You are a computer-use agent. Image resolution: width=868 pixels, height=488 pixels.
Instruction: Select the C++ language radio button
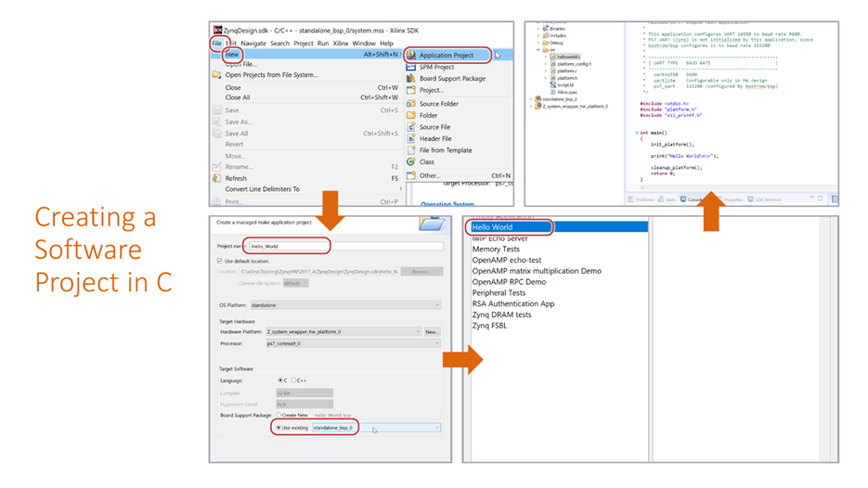pos(294,380)
